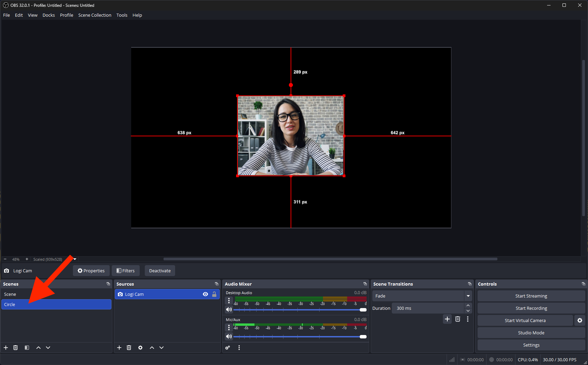Screen dimensions: 588x365
Task: Add a new scene with plus icon
Action: pos(6,348)
